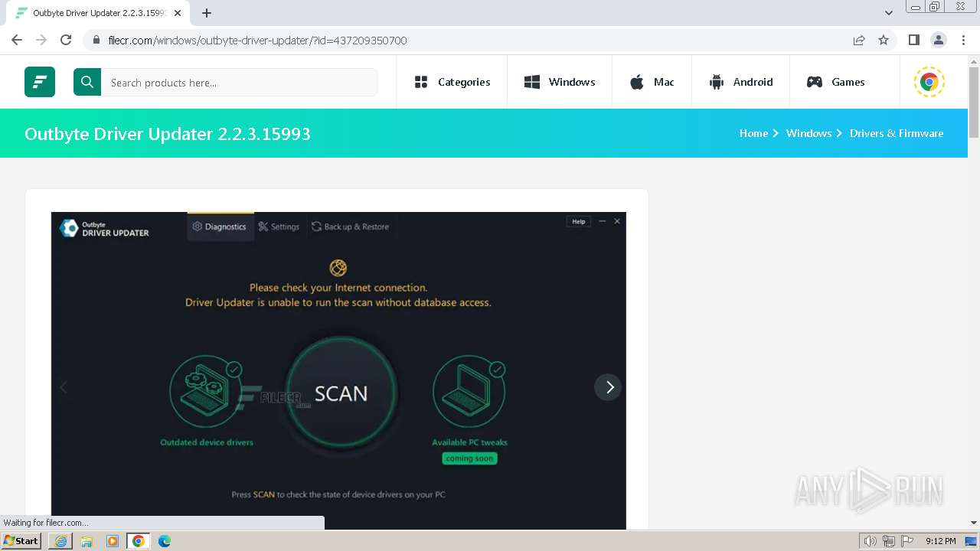Click the 9:12 PM system clock
This screenshot has height=551, width=980.
(x=940, y=541)
